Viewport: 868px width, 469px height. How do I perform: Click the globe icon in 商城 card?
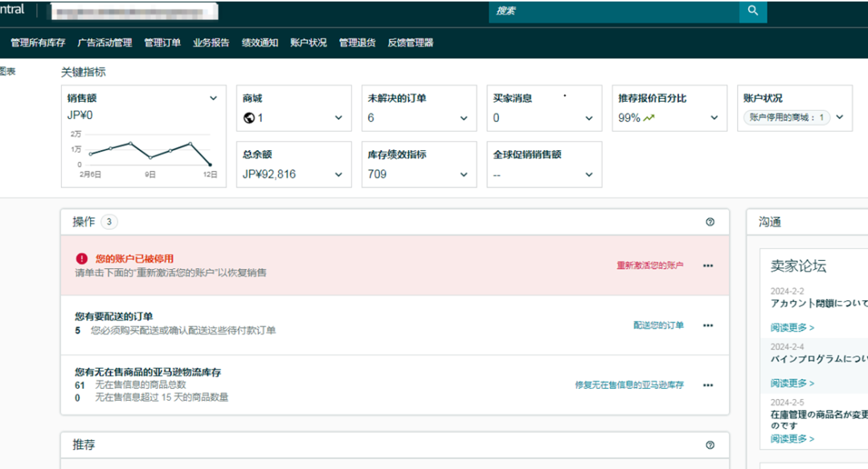(249, 118)
